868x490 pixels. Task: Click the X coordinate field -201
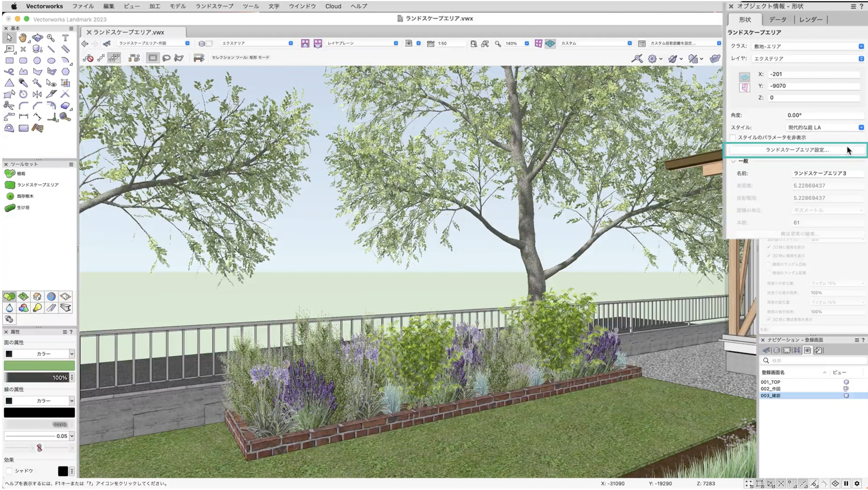pyautogui.click(x=814, y=74)
